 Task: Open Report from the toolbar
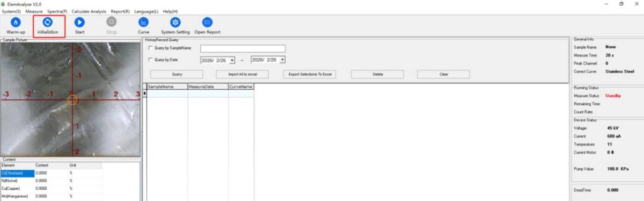pos(207,25)
